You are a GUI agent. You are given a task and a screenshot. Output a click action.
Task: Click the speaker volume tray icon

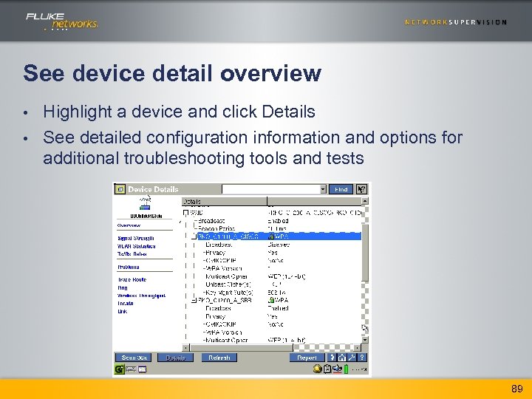click(x=337, y=369)
